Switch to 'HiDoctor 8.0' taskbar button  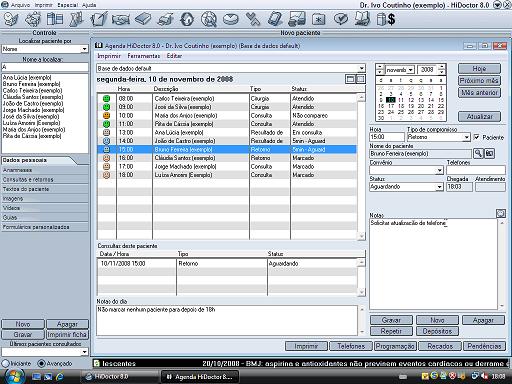(x=119, y=377)
